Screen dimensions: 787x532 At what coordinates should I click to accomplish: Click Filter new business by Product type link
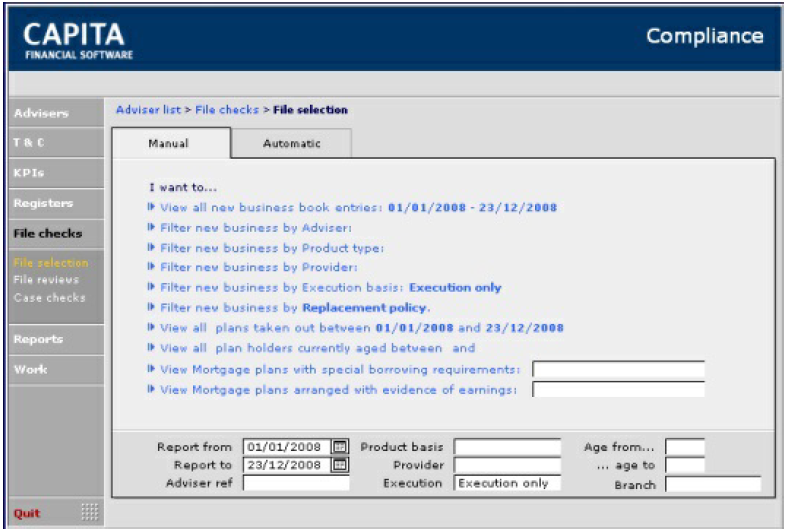272,248
